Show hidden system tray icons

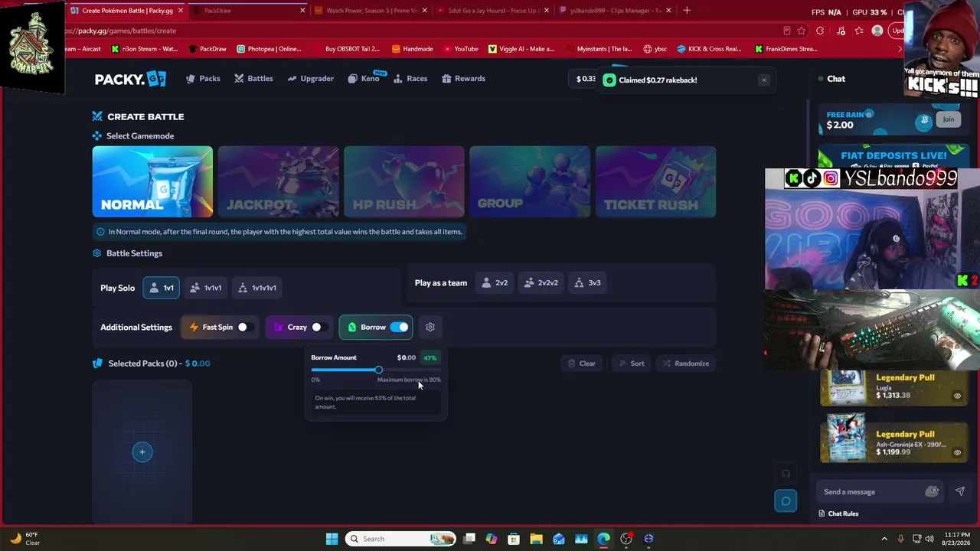pyautogui.click(x=884, y=539)
